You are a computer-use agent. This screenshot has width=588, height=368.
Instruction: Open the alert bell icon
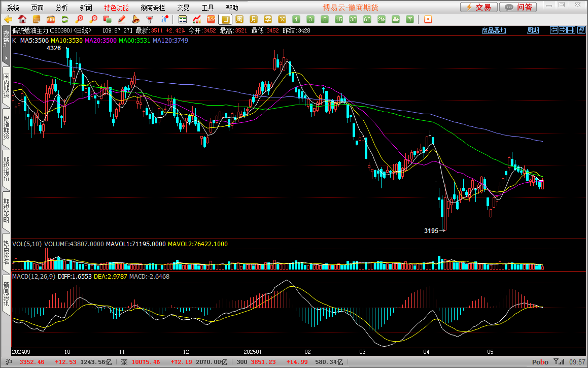coord(136,19)
